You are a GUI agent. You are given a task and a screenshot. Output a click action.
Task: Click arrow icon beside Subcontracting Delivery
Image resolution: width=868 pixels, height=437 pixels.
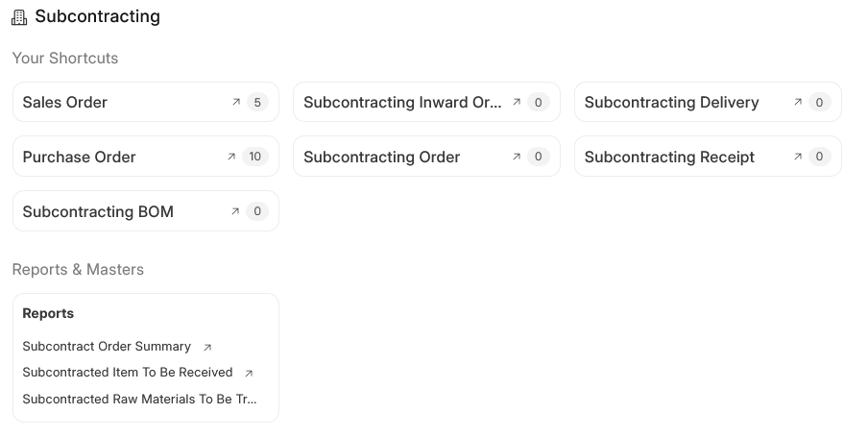point(798,102)
